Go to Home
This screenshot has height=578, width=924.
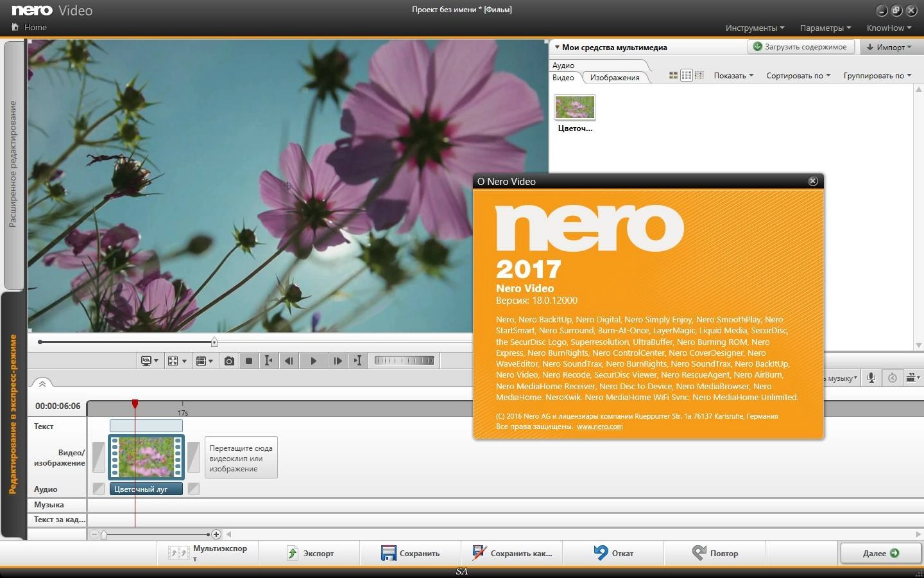pos(30,27)
